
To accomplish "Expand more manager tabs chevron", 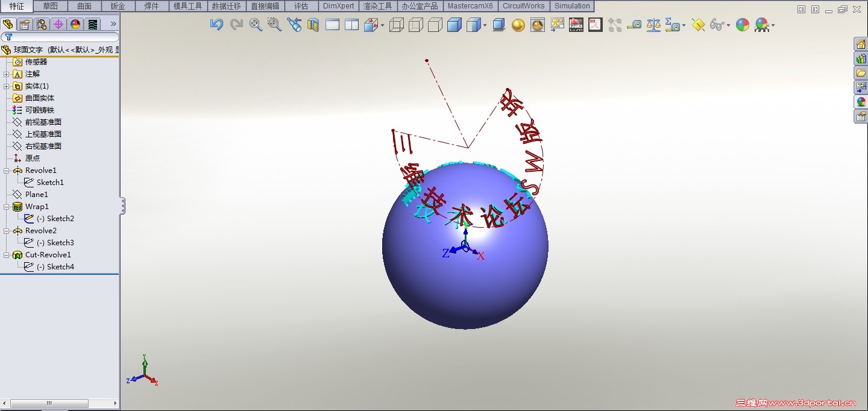I will [113, 24].
